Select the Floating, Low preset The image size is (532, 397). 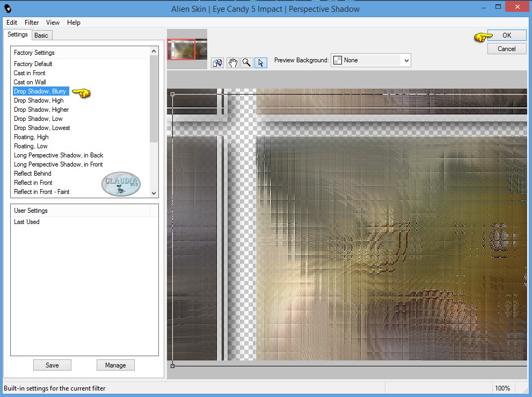click(31, 146)
